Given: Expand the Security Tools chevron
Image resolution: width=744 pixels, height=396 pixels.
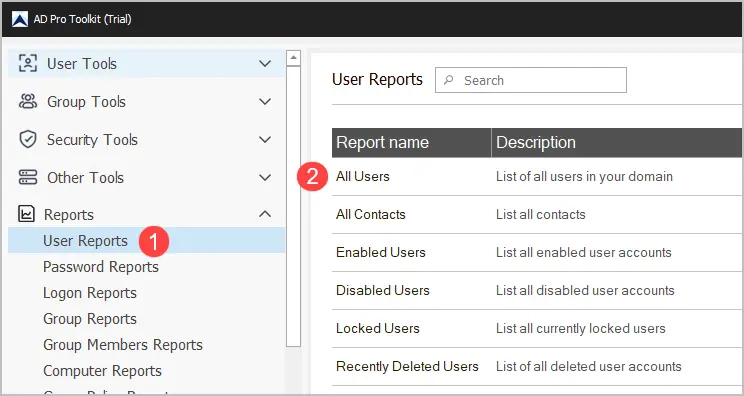Looking at the screenshot, I should pos(265,139).
